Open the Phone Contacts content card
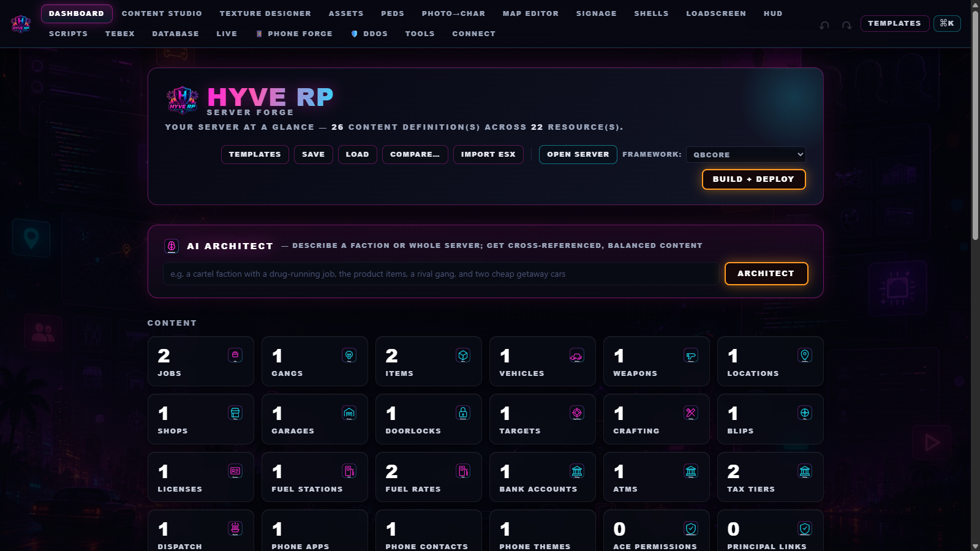 point(429,530)
